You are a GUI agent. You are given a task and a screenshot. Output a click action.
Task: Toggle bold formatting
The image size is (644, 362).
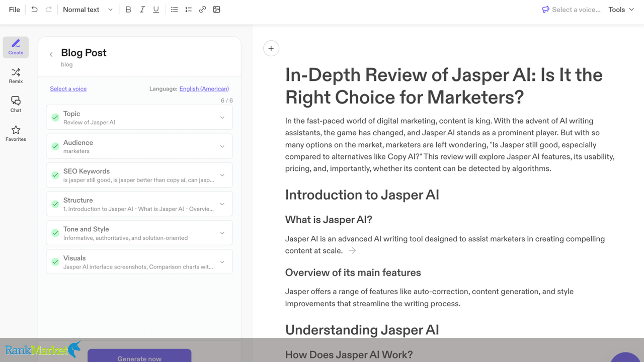coord(128,10)
